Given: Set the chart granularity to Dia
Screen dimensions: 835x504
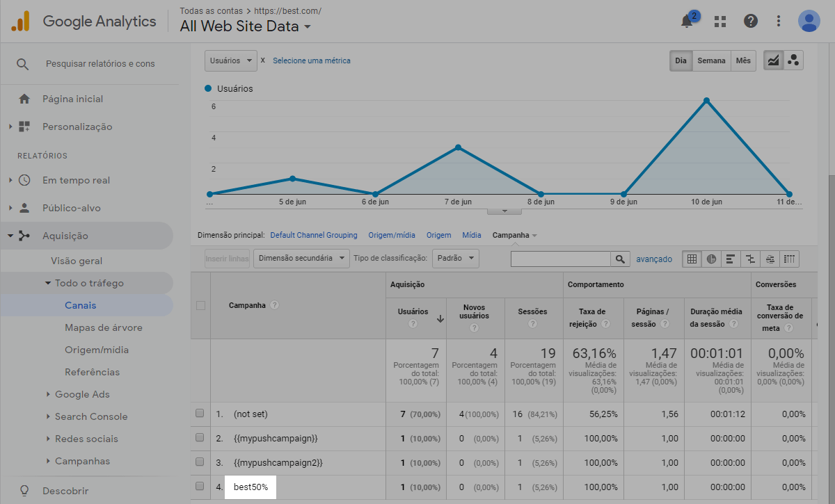Looking at the screenshot, I should point(681,60).
